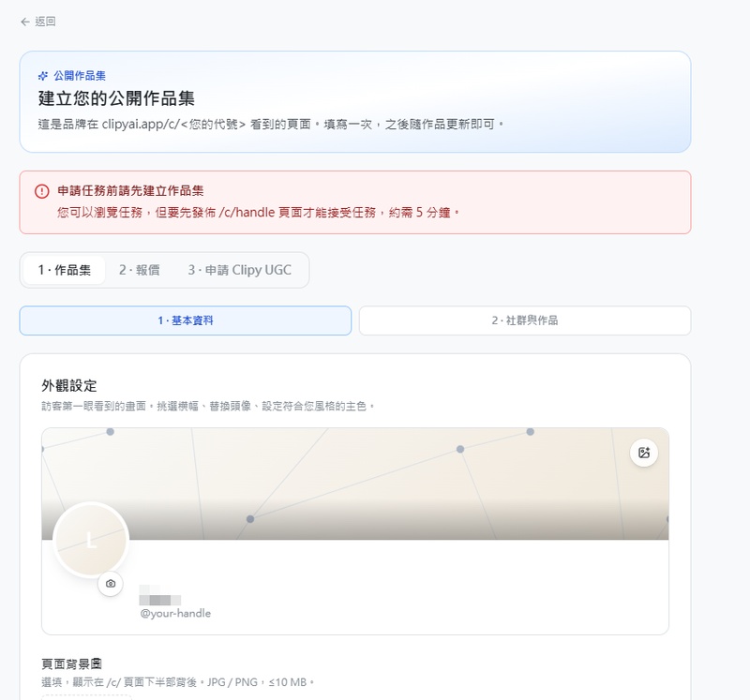The image size is (750, 700).
Task: Click the banner cover image preview
Action: (x=355, y=484)
